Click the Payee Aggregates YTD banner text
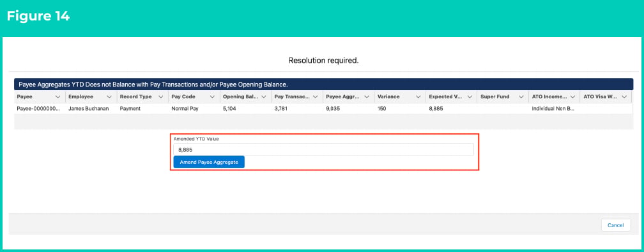The image size is (644, 252). (153, 84)
